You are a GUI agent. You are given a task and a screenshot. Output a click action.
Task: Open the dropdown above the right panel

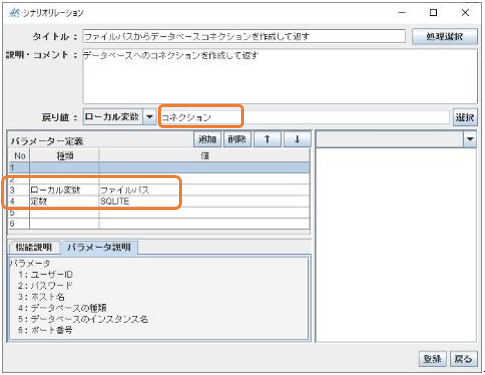coord(470,139)
